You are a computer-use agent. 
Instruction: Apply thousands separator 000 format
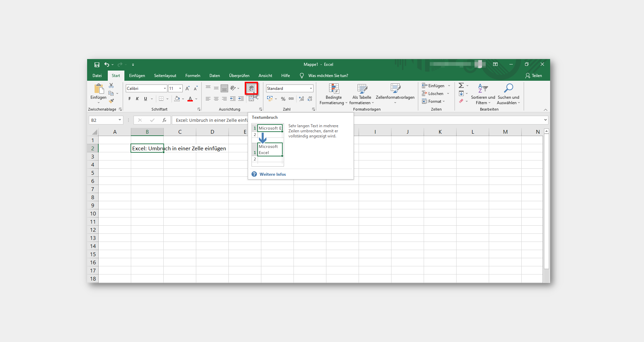point(291,99)
